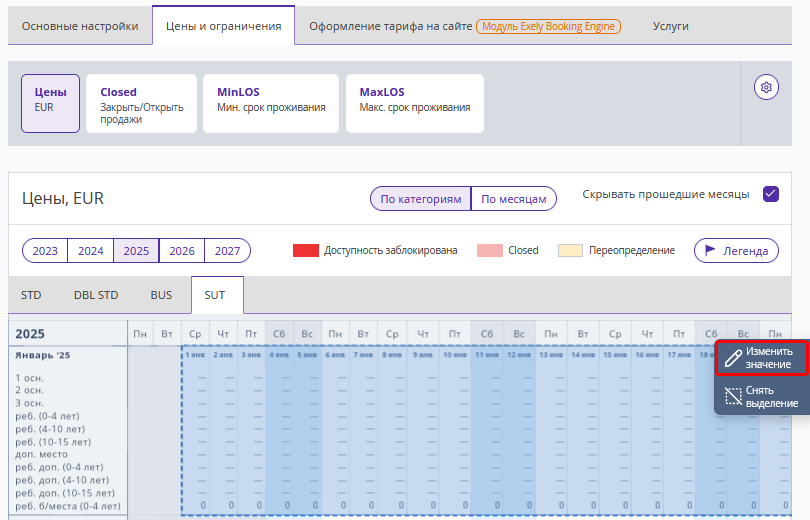810x520 pixels.
Task: Select the SUT category tab
Action: click(x=217, y=295)
